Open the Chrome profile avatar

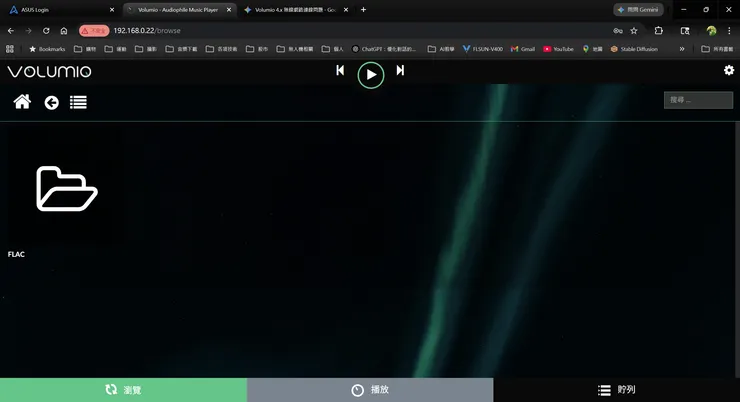711,31
